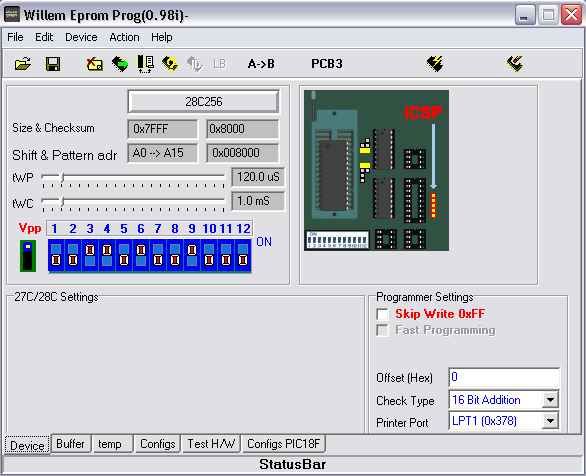Click the 120.0 uS tWP value
This screenshot has height=476, width=586.
click(x=258, y=177)
